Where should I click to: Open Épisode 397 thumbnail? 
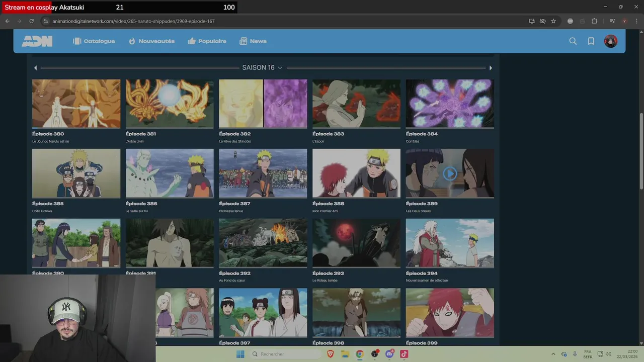(263, 313)
